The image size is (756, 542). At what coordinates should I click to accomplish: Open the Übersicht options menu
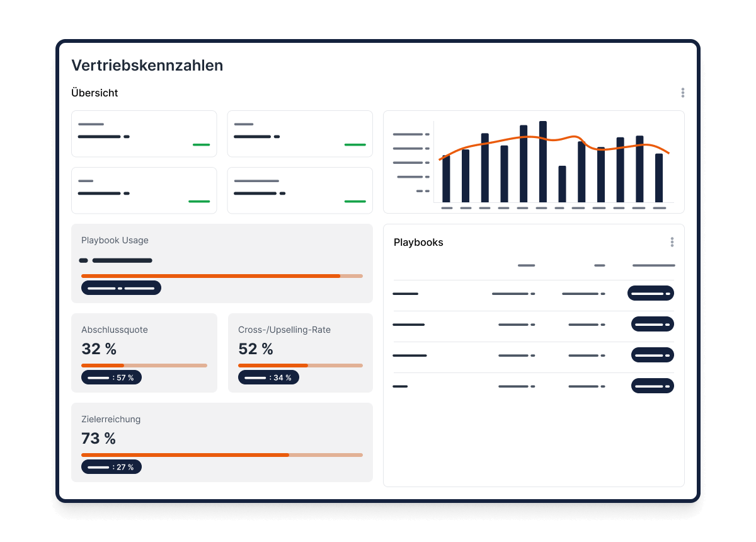[682, 93]
